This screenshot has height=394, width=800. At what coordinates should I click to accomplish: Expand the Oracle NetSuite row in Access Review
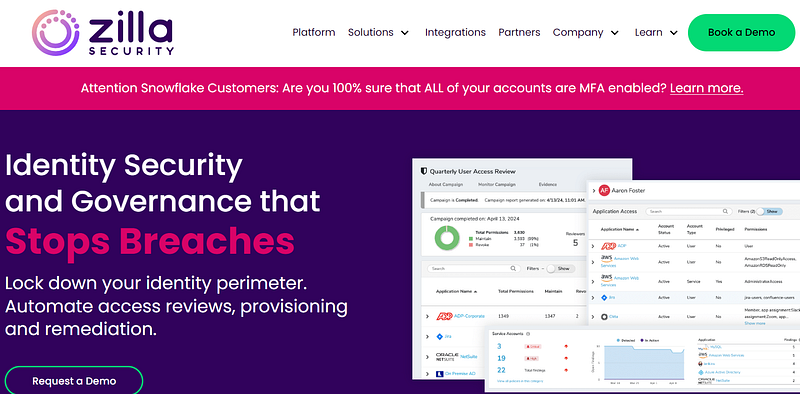[428, 356]
